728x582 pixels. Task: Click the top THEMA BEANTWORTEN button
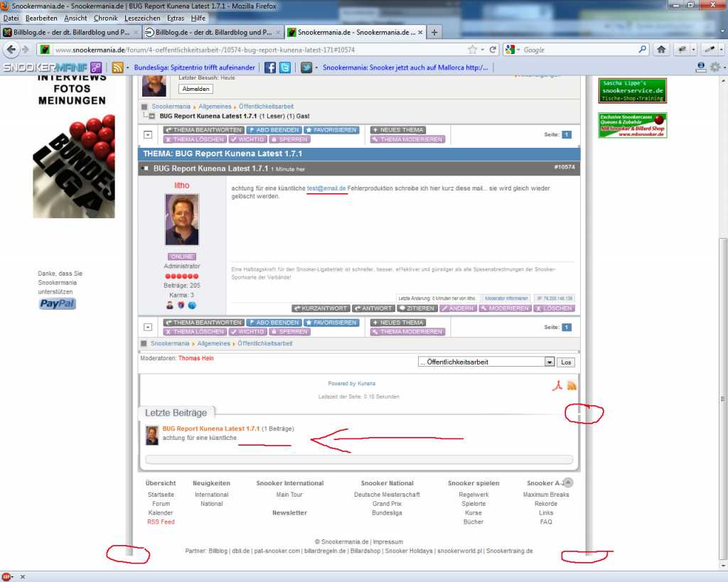pos(203,130)
